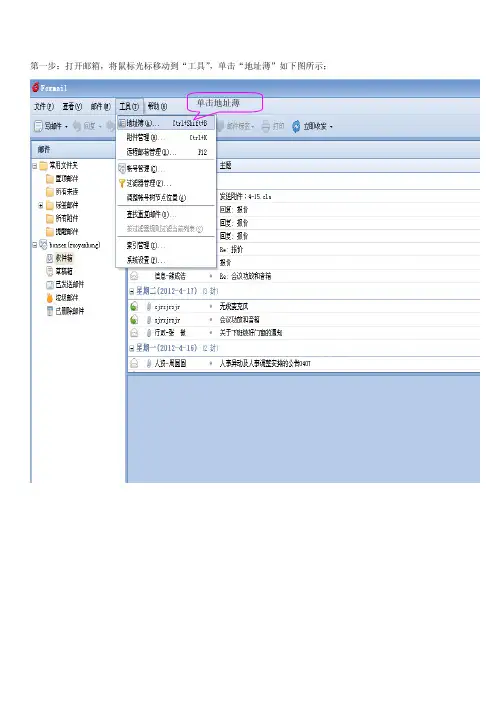The width and height of the screenshot is (496, 702).
Task: Choose 索引管理 in the Tools menu
Action: (166, 245)
